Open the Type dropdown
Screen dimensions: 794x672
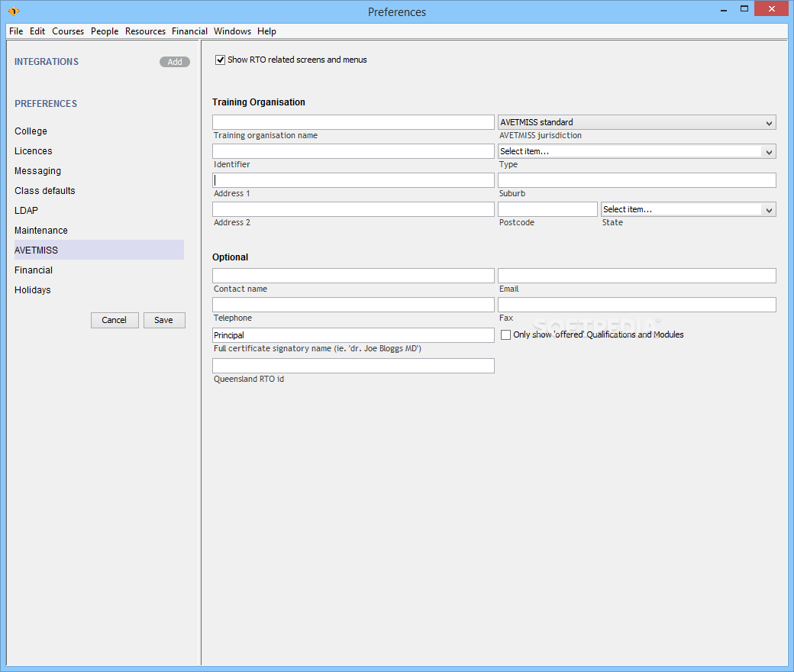click(x=637, y=151)
